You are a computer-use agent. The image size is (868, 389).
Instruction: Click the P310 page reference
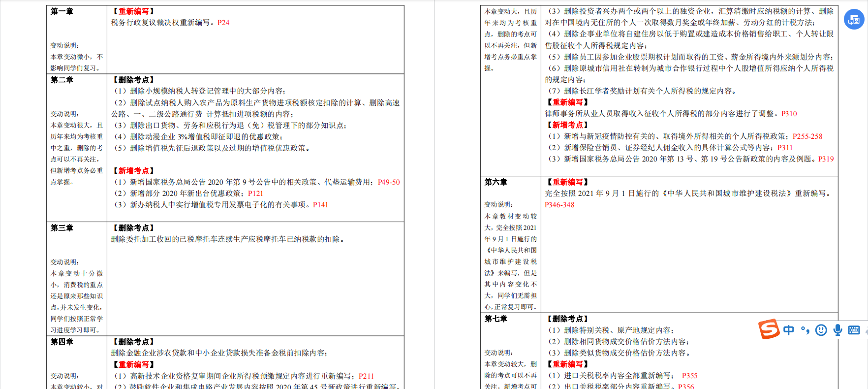[x=789, y=114]
